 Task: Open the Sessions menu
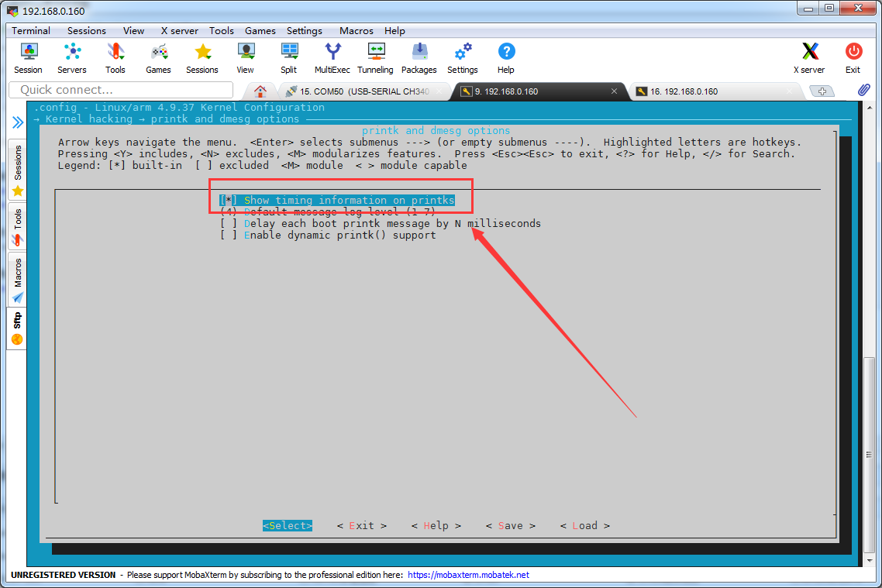87,31
